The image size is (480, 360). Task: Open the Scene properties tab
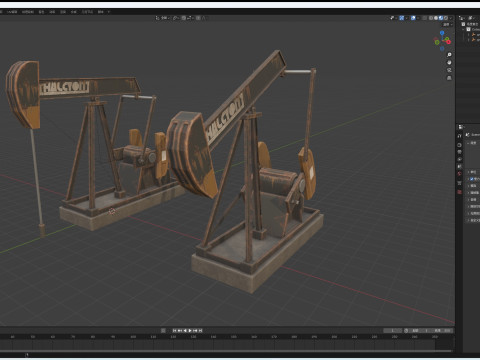click(459, 166)
